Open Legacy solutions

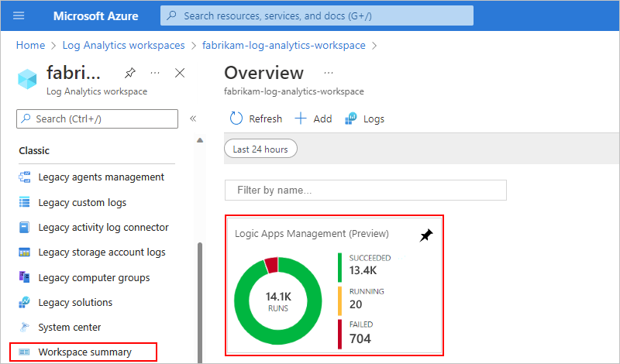point(75,302)
